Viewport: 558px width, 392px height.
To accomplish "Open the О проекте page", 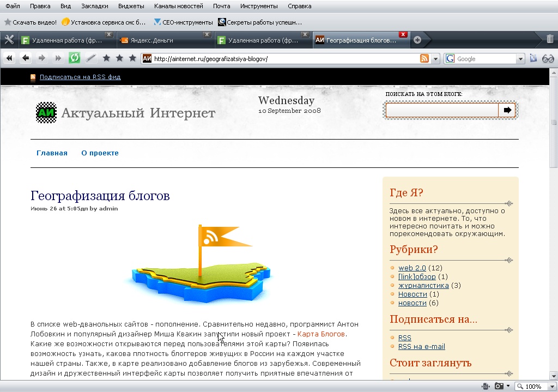I will tap(100, 153).
